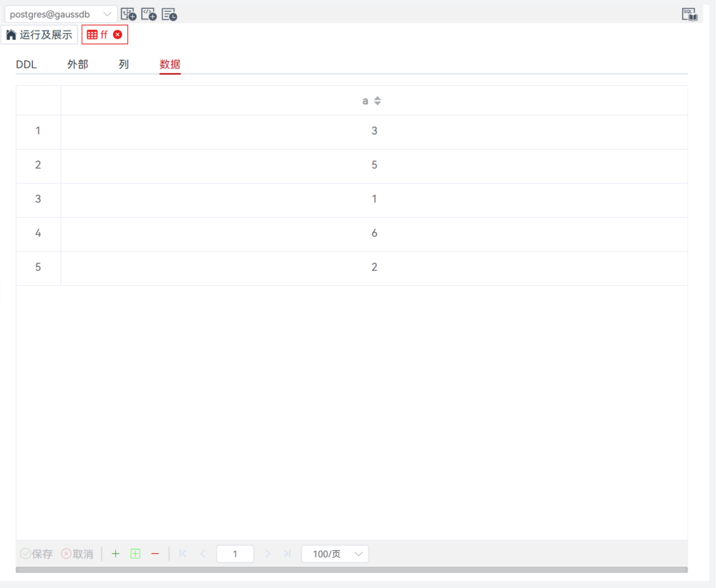The image size is (716, 588).
Task: Jump to the last page arrow
Action: 287,554
